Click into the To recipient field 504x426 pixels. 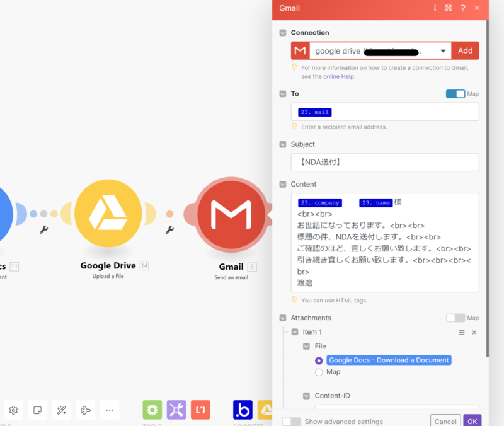pos(385,112)
